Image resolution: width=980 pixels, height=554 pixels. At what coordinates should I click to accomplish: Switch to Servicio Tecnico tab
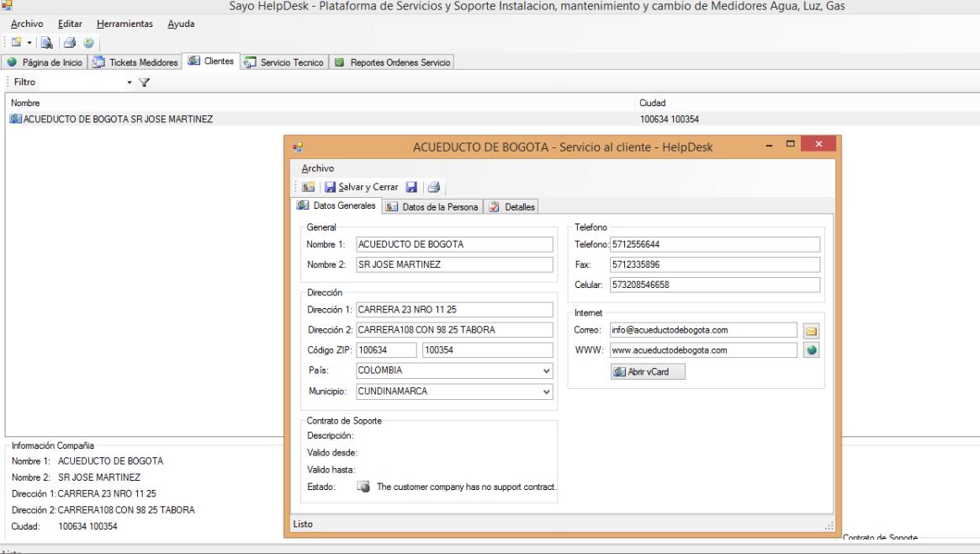284,62
